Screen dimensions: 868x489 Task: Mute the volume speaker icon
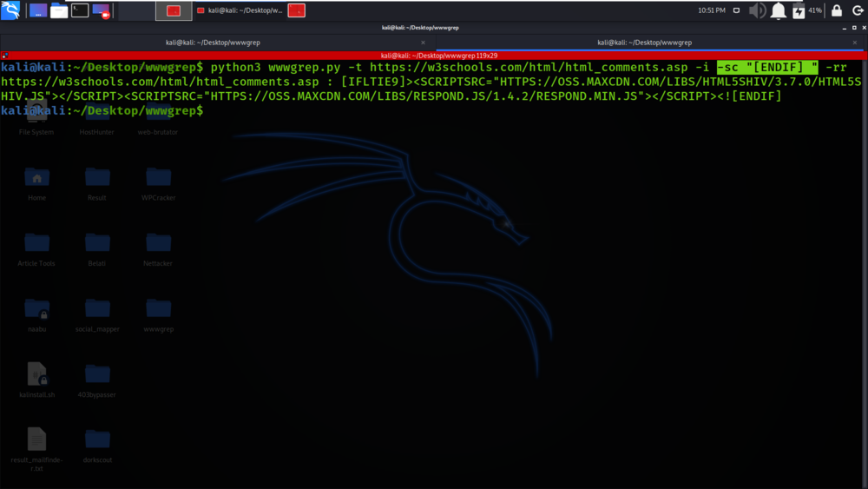[x=757, y=10]
